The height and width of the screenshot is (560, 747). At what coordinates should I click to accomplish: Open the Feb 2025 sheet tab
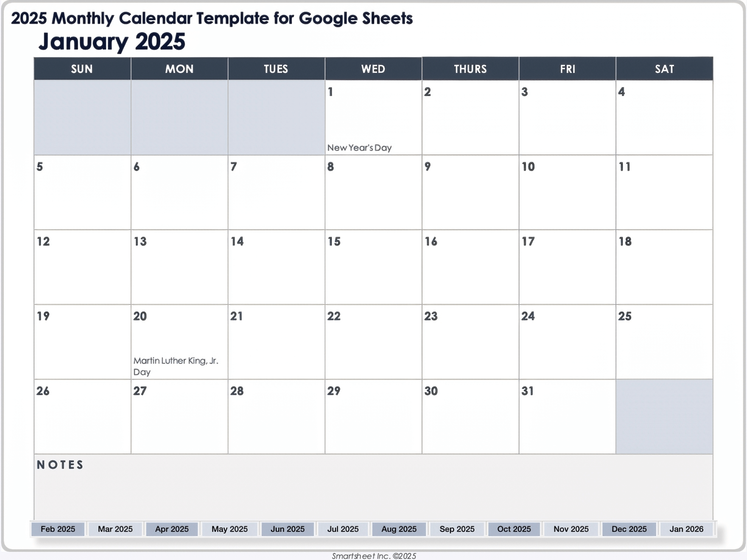(x=58, y=529)
